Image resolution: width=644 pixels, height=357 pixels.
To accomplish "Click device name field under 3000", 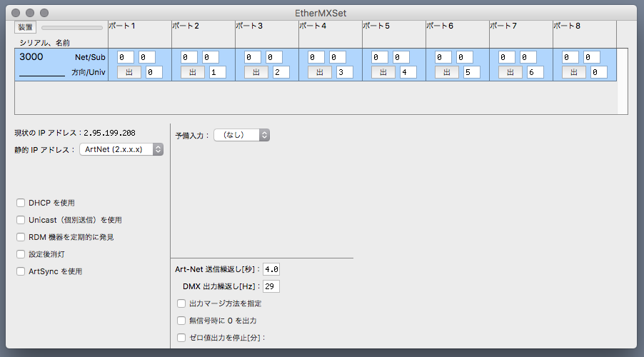I will 42,71.
